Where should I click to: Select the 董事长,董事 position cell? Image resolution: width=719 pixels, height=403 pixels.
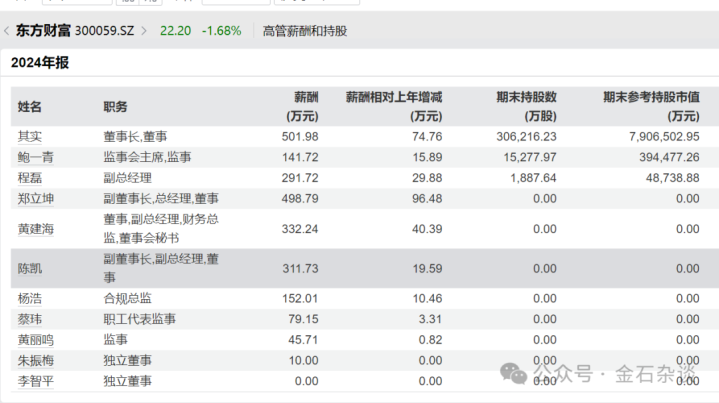[135, 137]
